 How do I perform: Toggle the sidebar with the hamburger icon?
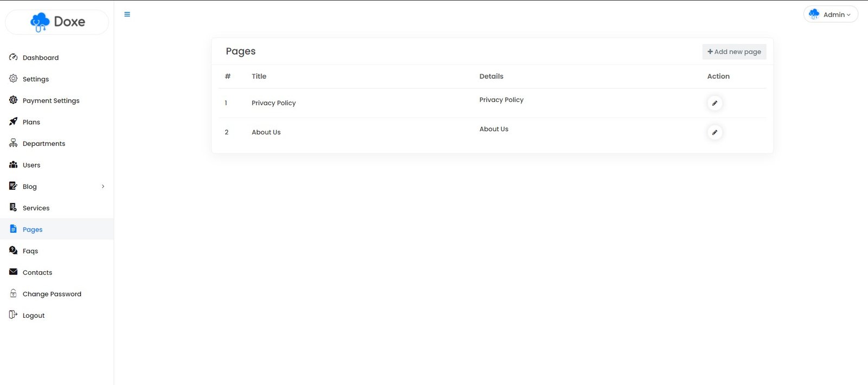(127, 15)
